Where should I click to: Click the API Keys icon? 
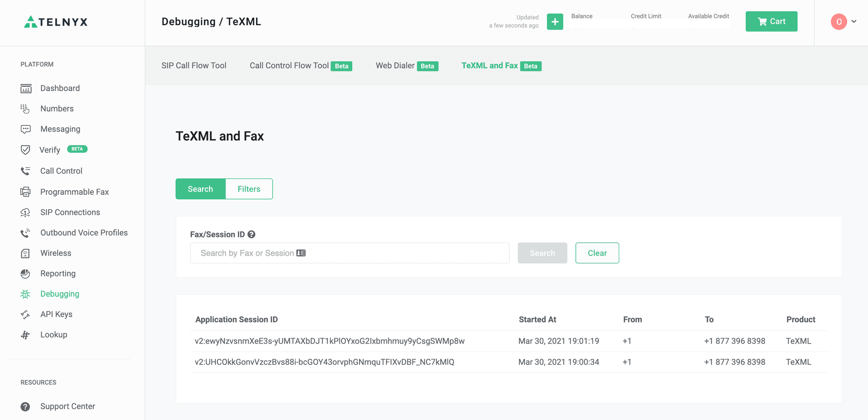coord(25,315)
